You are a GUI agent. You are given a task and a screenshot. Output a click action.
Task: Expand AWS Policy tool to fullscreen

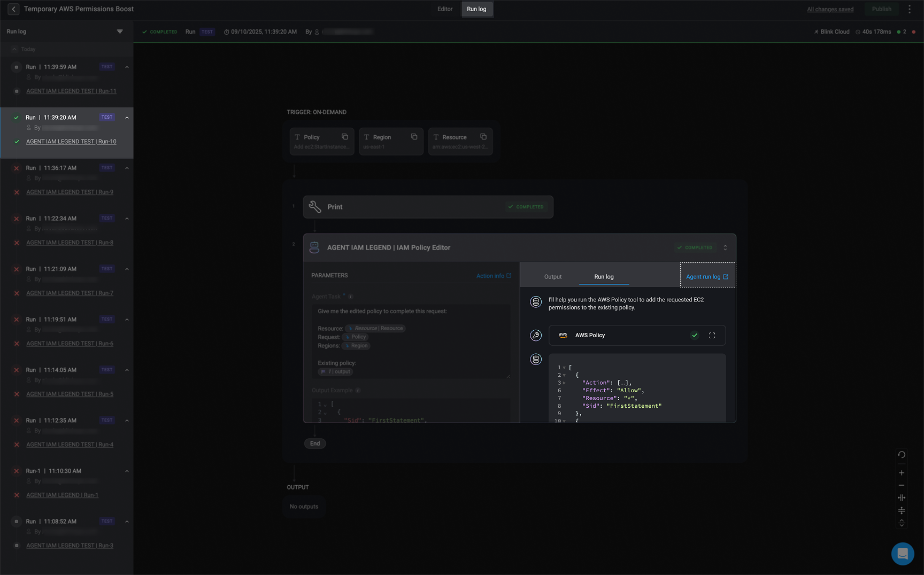(712, 336)
